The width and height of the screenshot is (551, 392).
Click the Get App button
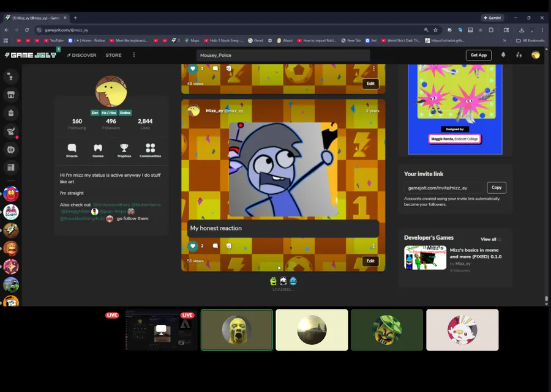pos(479,55)
